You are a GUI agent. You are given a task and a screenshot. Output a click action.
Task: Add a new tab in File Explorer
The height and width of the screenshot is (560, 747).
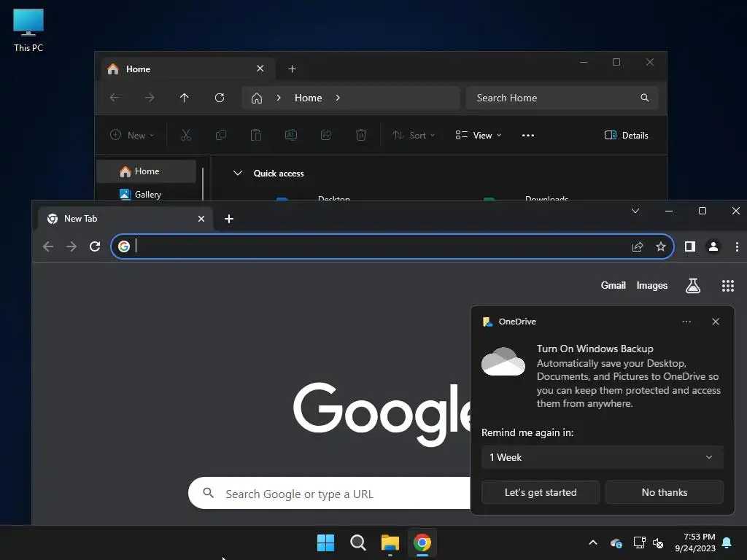(292, 69)
